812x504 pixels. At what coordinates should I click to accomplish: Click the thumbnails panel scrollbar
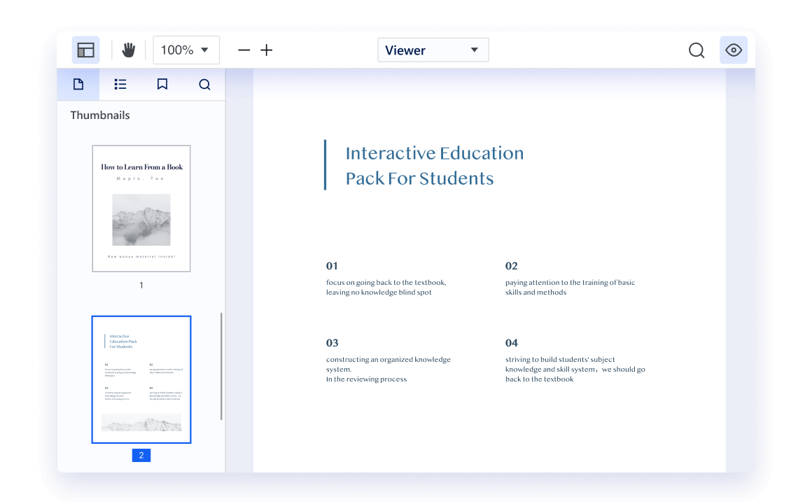click(x=222, y=365)
